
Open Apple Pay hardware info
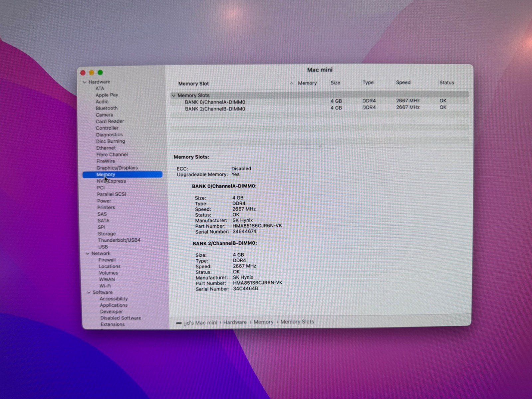coord(107,95)
